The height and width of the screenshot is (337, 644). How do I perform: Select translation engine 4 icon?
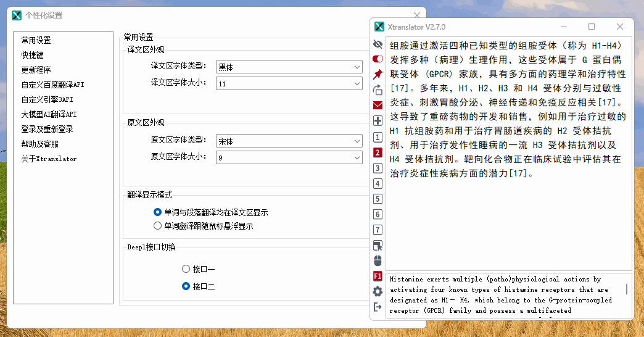coord(378,184)
